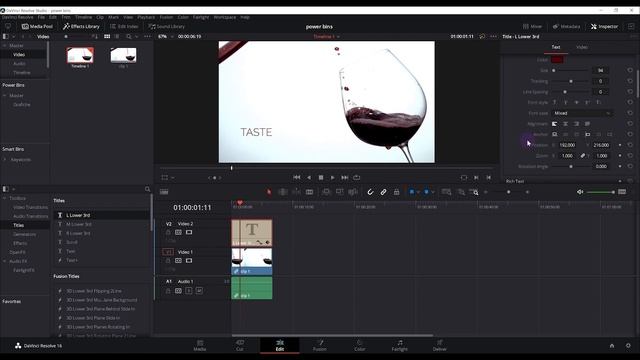This screenshot has width=640, height=360.
Task: Open the Font case Mixed dropdown
Action: coord(582,113)
